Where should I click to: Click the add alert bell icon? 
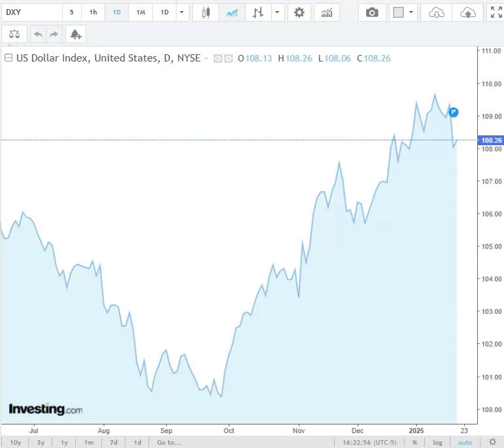76,34
